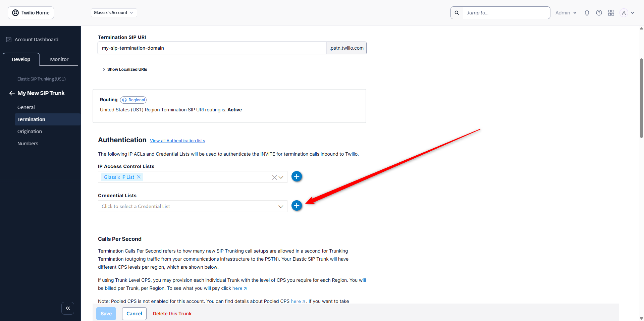
Task: Click View all Authentication lists link
Action: pyautogui.click(x=177, y=141)
